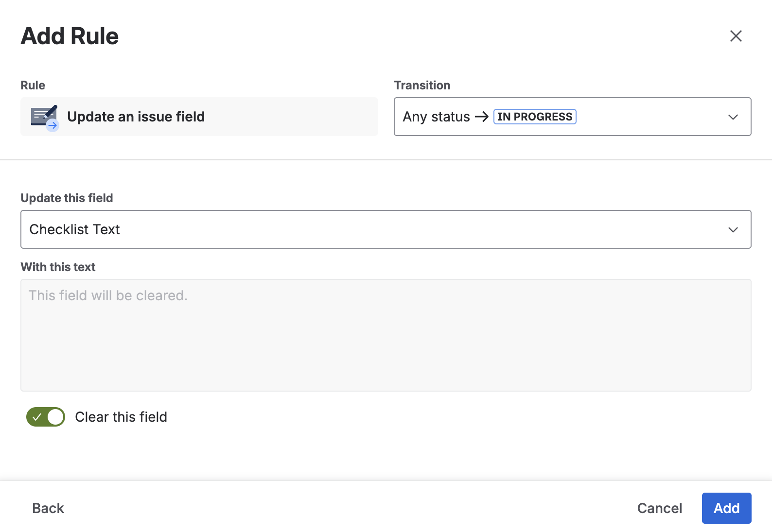
Task: Select the IN PROGRESS status lozenge
Action: pos(535,117)
